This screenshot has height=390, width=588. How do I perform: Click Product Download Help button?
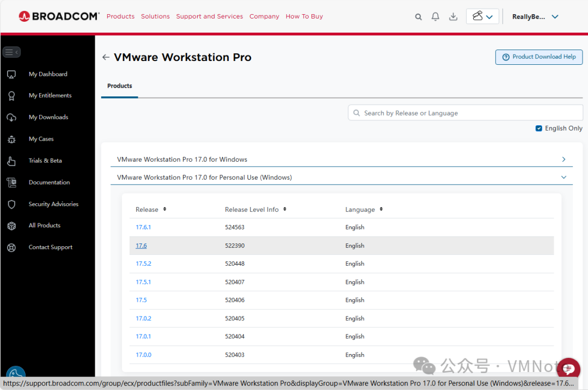(x=539, y=57)
